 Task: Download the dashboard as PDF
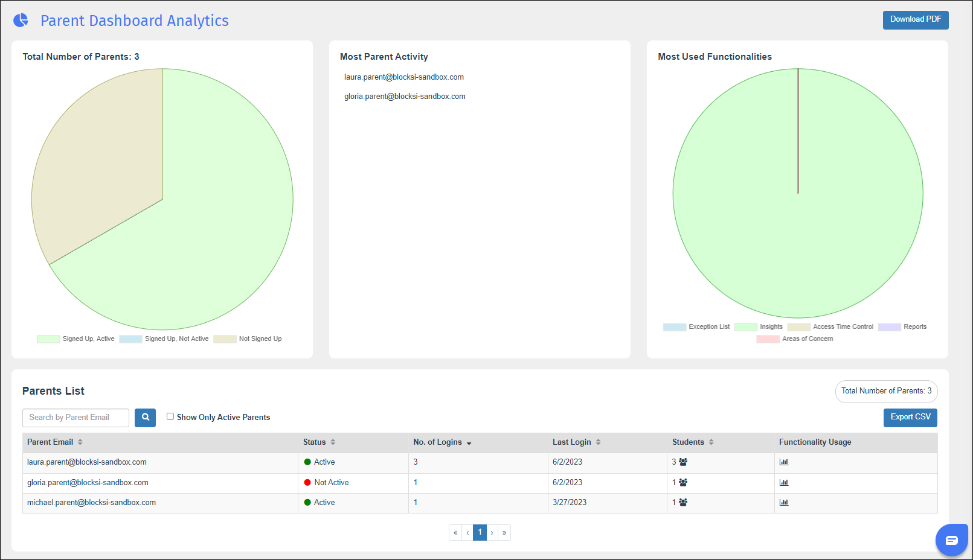916,20
